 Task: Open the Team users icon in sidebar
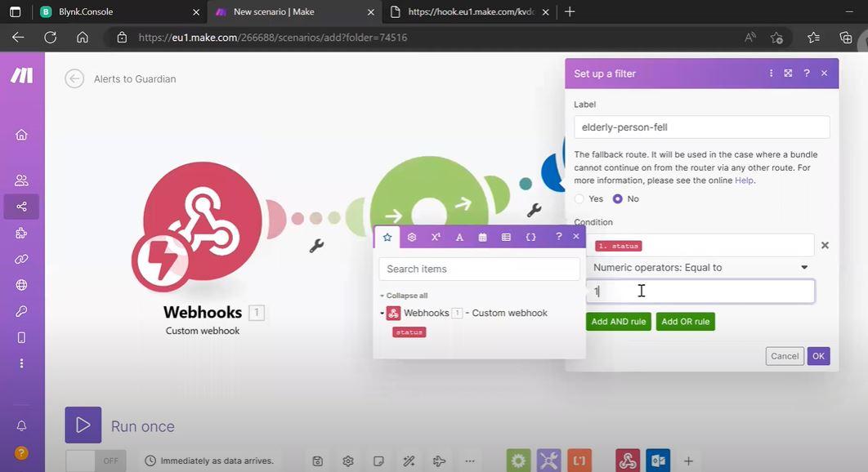tap(21, 180)
